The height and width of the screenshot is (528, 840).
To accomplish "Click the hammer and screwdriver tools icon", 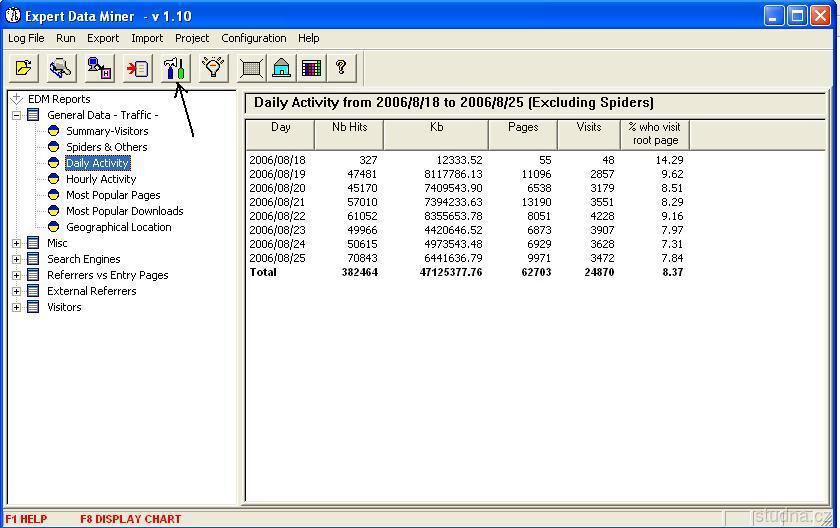I will pos(175,68).
